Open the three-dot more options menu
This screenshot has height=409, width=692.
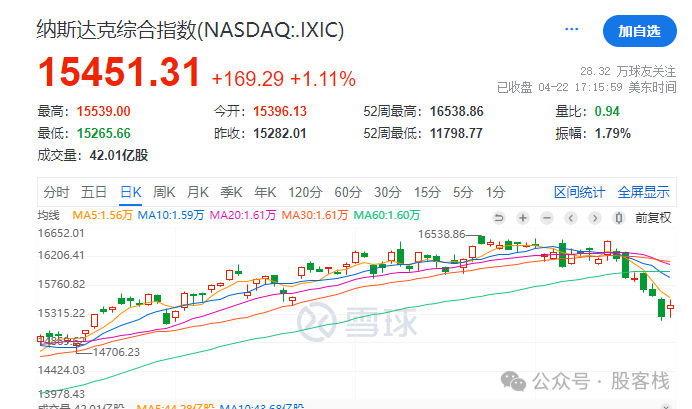(572, 29)
